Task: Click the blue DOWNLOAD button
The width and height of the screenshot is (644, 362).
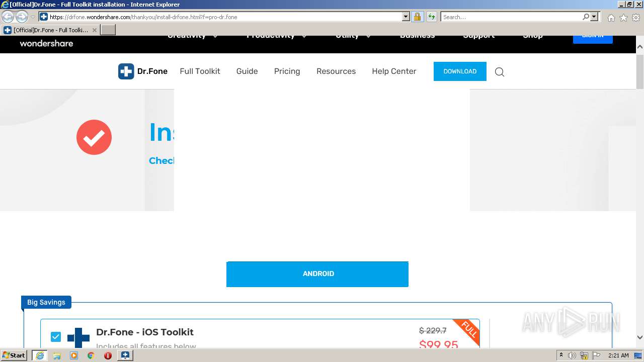Action: click(460, 71)
